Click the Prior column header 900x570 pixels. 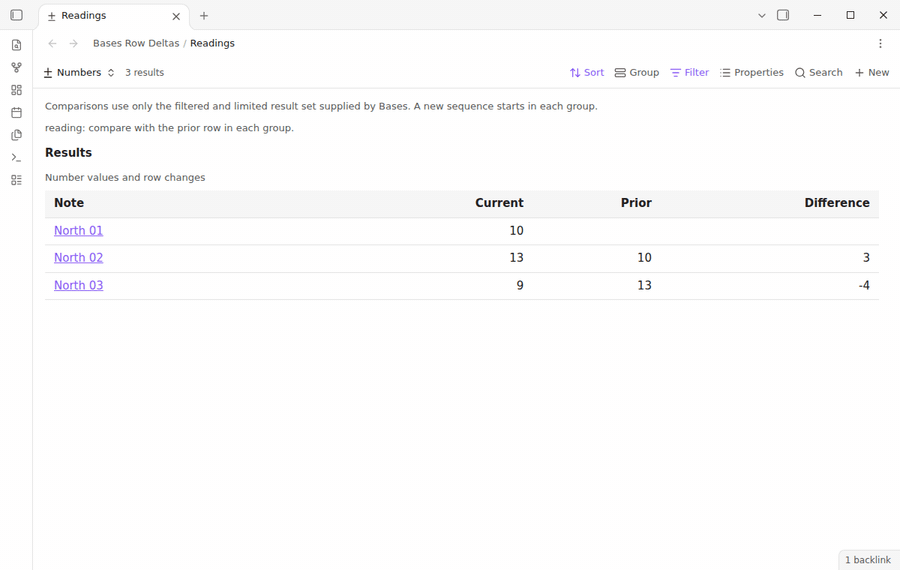(636, 203)
